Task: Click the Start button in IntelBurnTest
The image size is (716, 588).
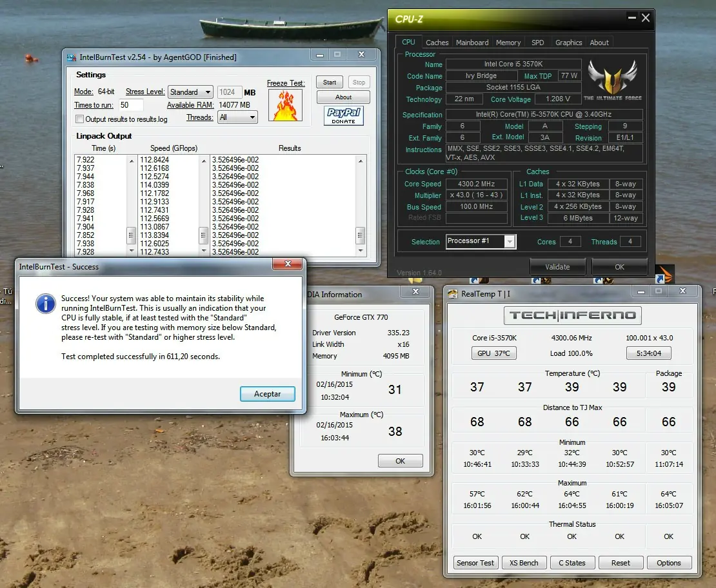Action: (x=330, y=82)
